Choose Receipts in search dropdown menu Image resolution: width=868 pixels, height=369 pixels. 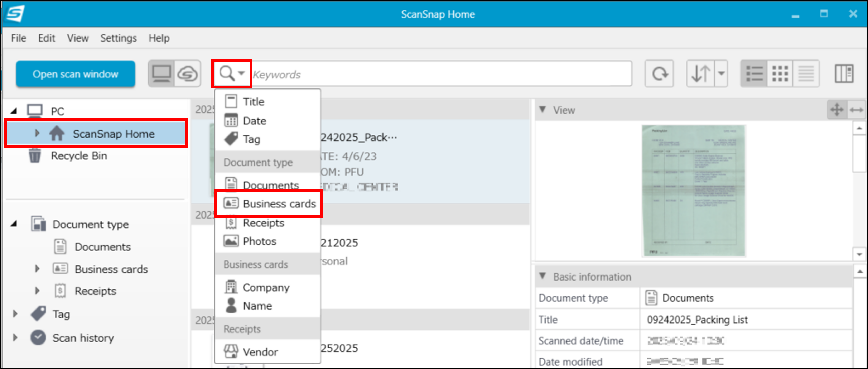[x=267, y=223]
